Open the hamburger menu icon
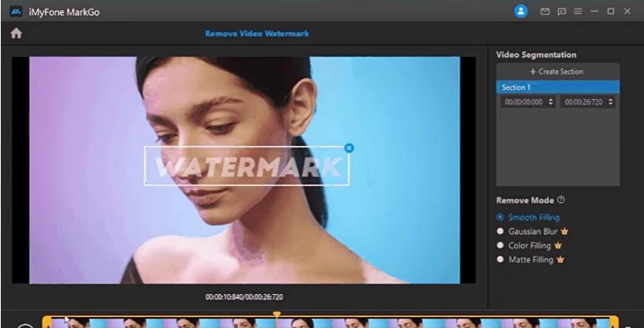 [578, 12]
